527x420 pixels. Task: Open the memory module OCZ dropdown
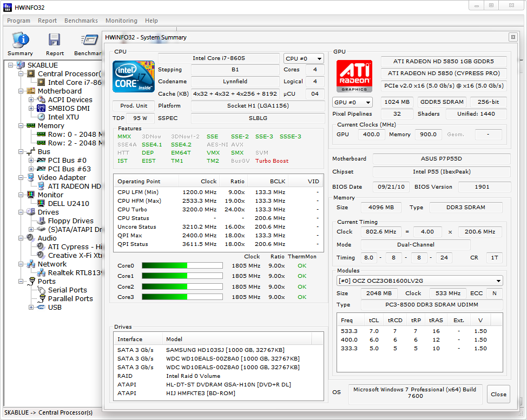tap(419, 281)
